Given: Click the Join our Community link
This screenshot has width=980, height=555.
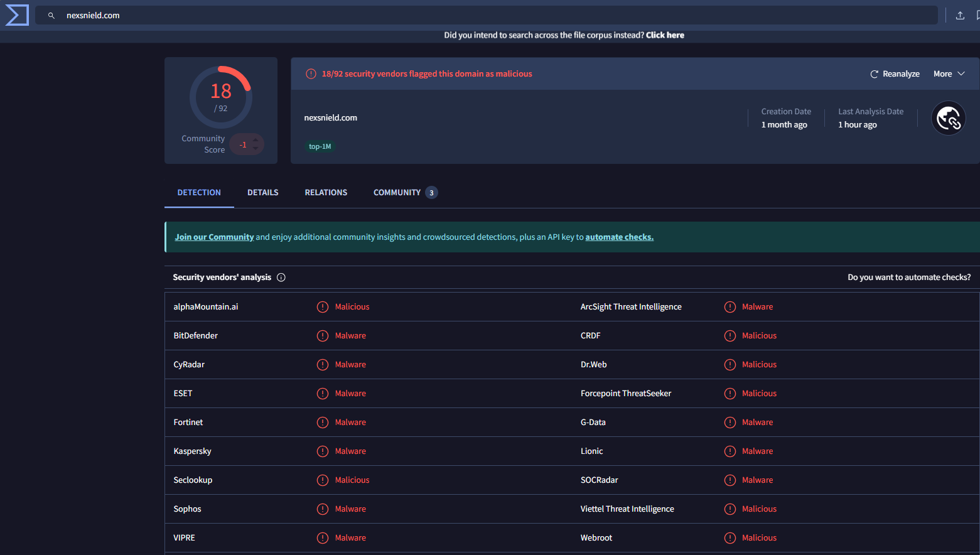Looking at the screenshot, I should coord(214,237).
